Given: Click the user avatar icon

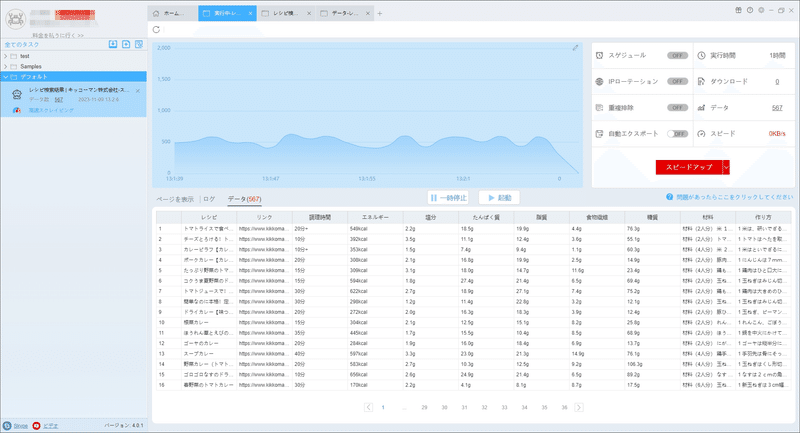Looking at the screenshot, I should [16, 19].
